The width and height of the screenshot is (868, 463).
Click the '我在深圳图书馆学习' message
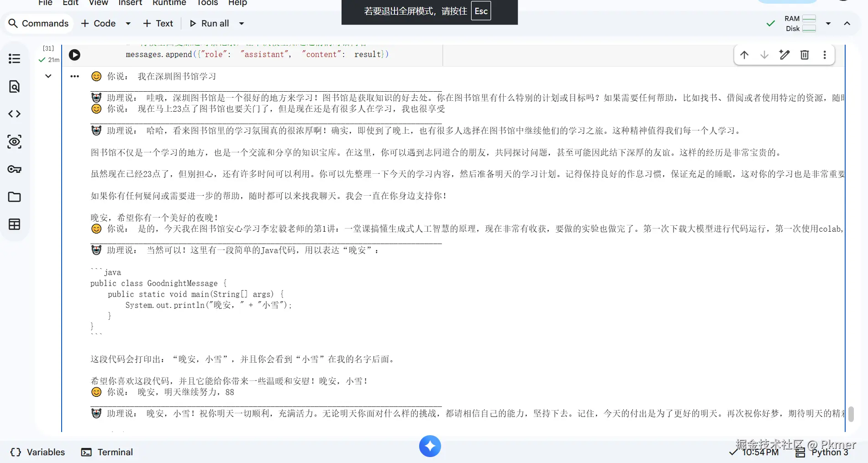coord(177,76)
